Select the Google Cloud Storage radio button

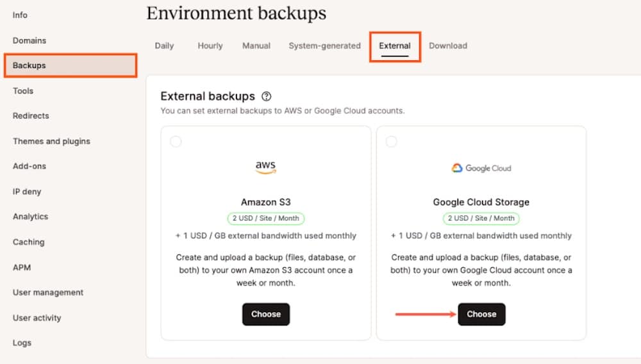click(391, 142)
